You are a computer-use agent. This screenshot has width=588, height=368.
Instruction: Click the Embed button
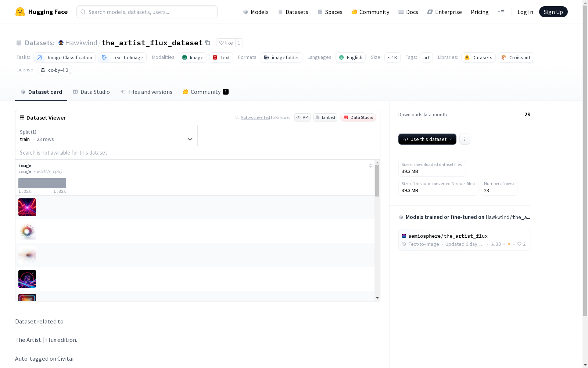[325, 117]
